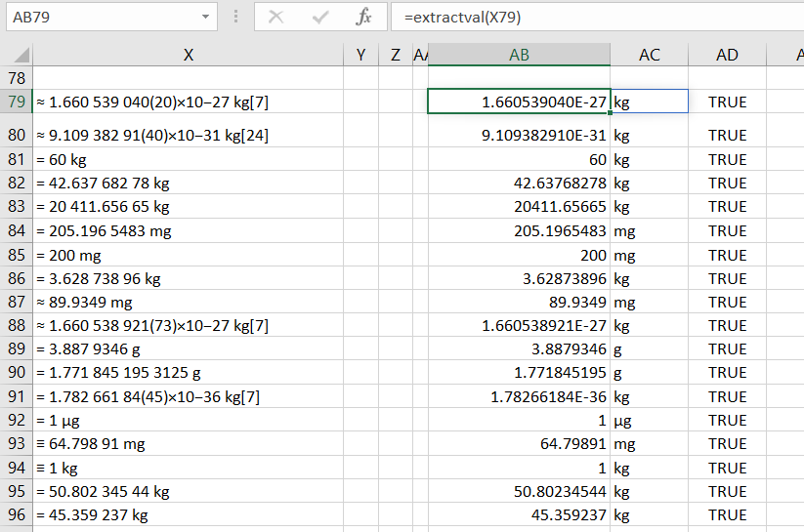Select row 79 header
The image size is (804, 532).
(16, 102)
